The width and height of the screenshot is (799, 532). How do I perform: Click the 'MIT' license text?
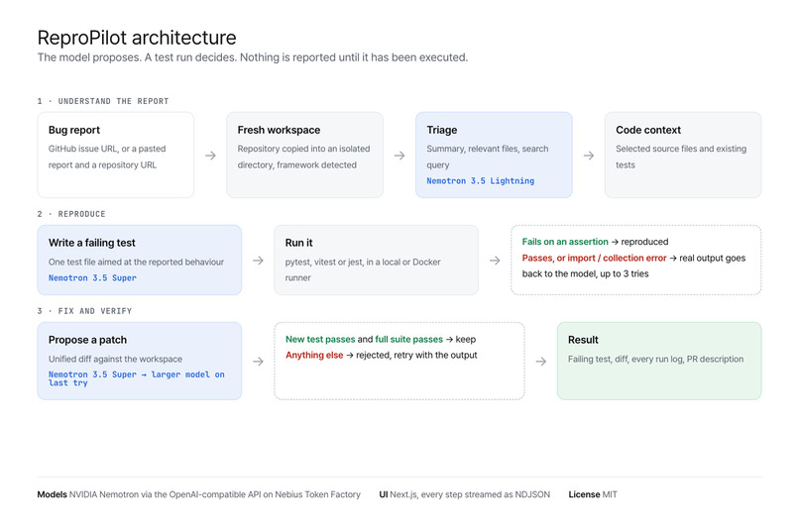pyautogui.click(x=610, y=494)
